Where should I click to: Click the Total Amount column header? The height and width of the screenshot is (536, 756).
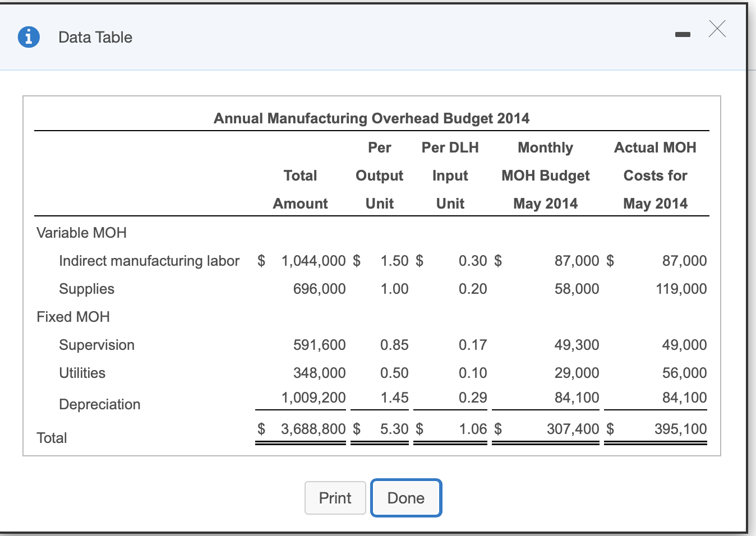(301, 190)
